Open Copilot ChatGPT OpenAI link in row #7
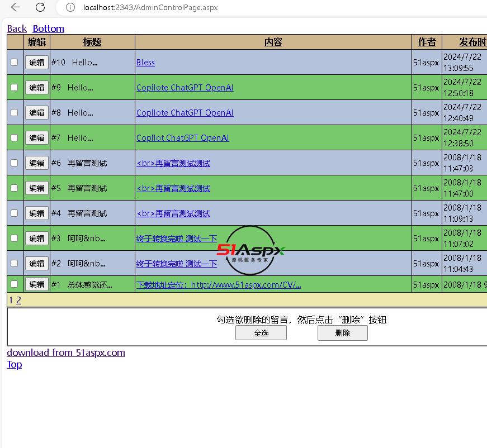Screen dimensions: 487x448 (x=183, y=138)
